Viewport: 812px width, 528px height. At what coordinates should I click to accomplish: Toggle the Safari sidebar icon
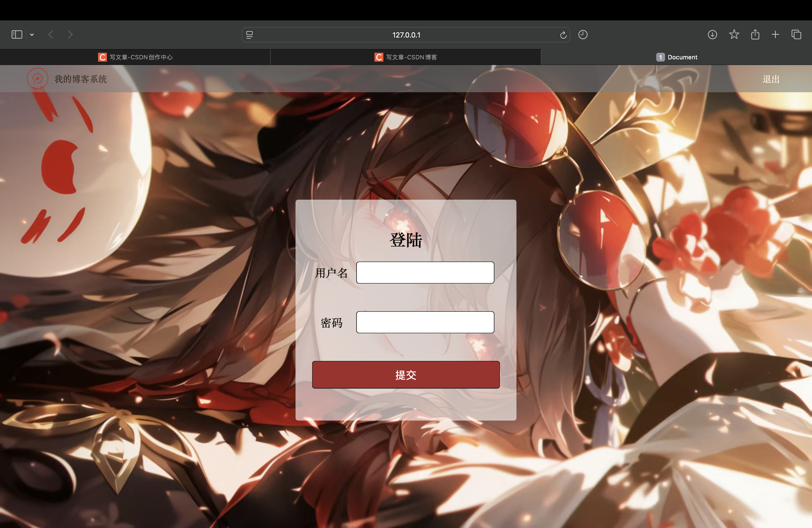(x=17, y=34)
